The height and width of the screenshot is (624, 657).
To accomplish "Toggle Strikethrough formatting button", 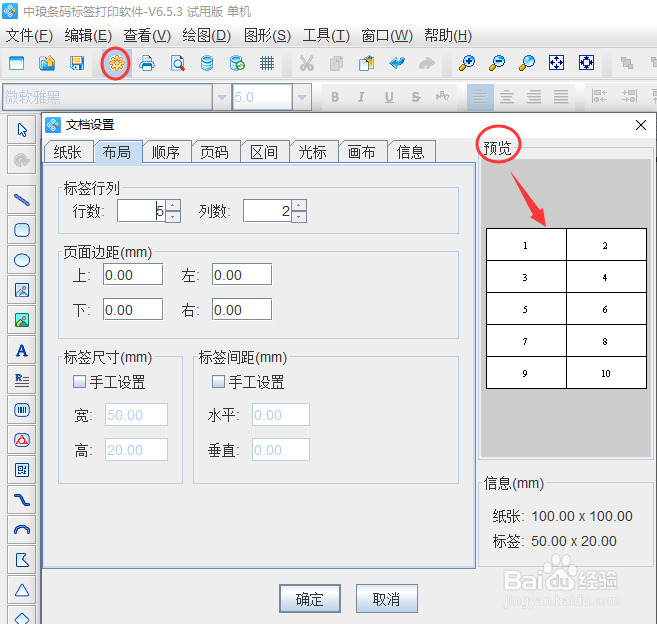I will click(416, 97).
